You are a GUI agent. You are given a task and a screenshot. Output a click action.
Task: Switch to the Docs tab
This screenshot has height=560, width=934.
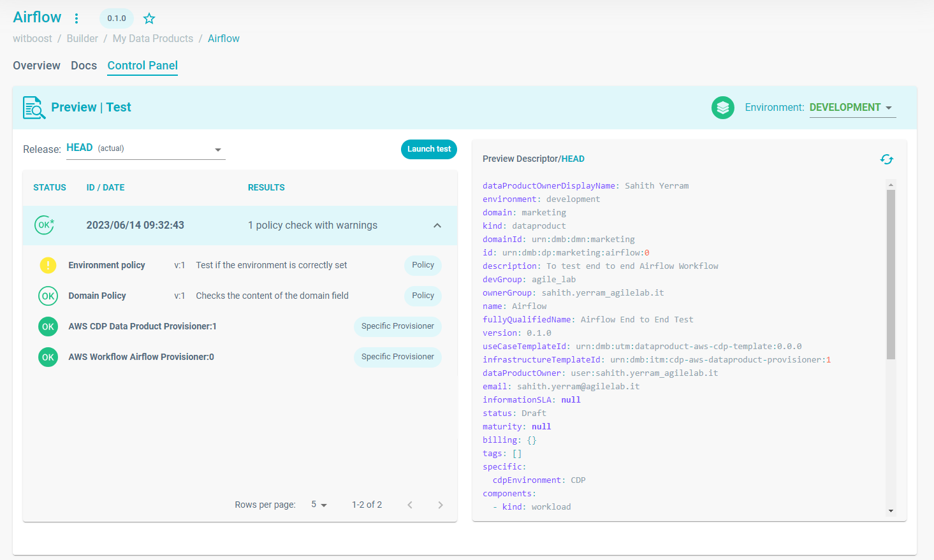[x=84, y=66]
